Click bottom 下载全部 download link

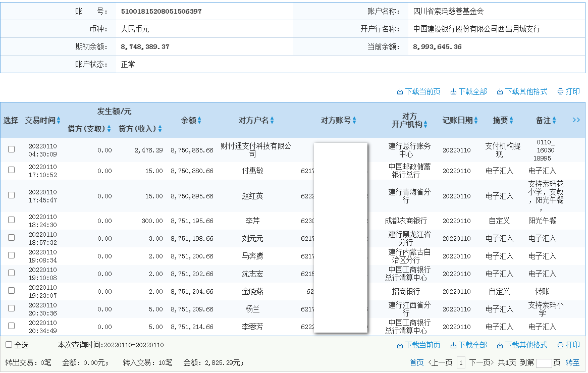[468, 345]
